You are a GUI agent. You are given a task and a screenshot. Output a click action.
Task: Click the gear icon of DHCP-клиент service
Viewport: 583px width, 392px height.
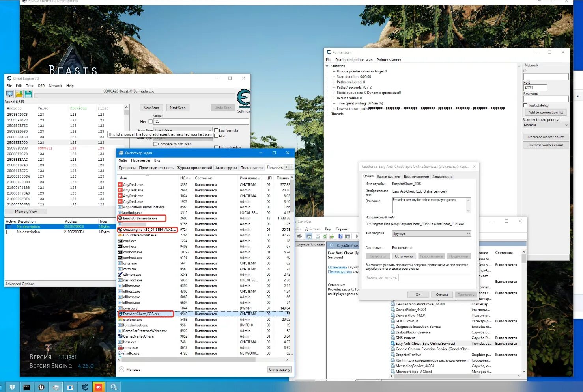pyautogui.click(x=393, y=321)
